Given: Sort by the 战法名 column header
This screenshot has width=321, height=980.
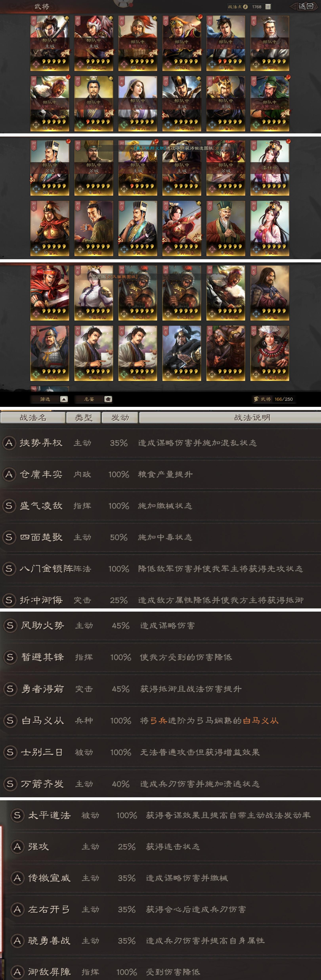Looking at the screenshot, I should tap(33, 417).
